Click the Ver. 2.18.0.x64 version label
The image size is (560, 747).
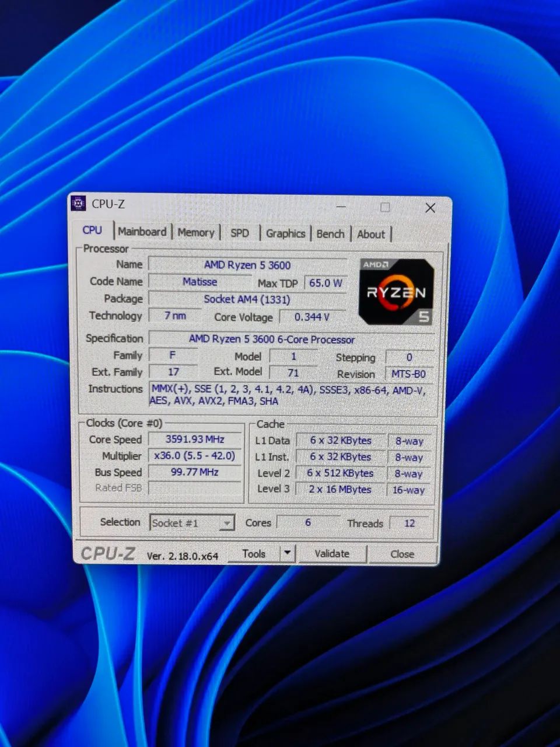tap(183, 556)
